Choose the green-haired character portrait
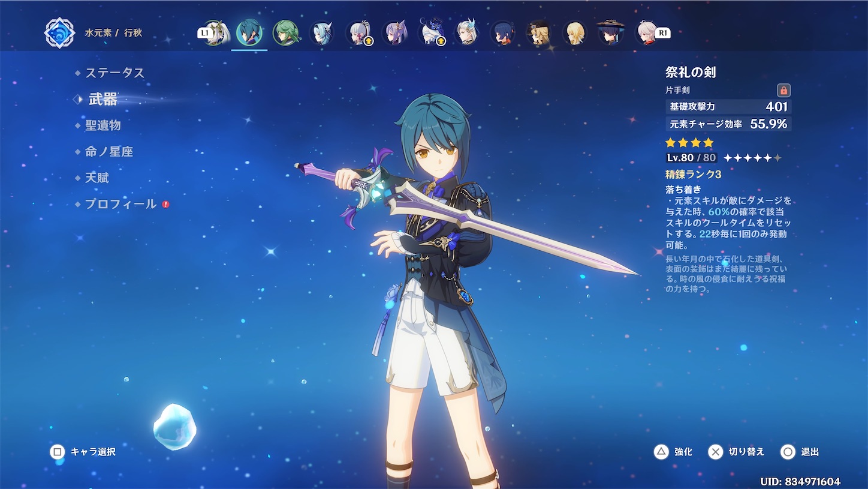The height and width of the screenshot is (489, 868). (x=285, y=33)
